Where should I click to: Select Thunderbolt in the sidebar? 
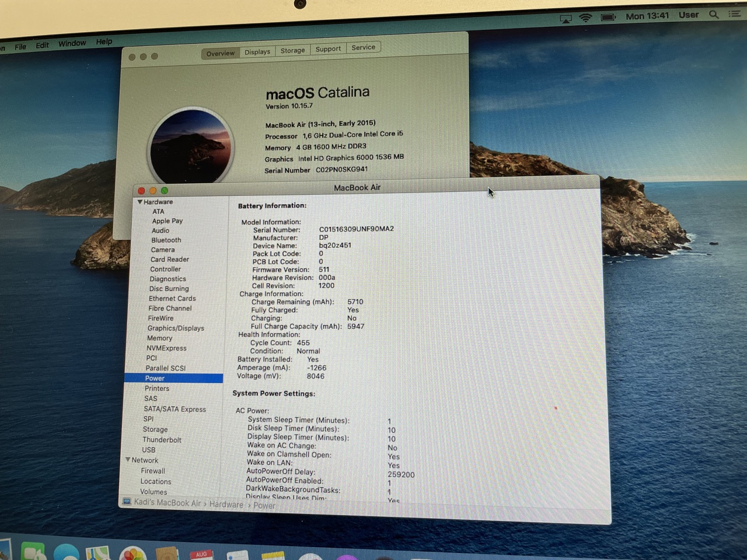pos(162,440)
